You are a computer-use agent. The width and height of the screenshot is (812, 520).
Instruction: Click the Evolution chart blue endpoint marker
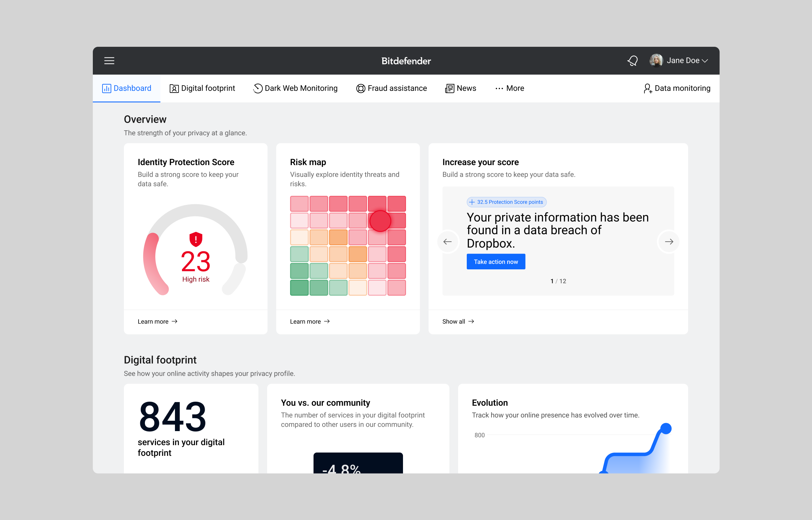point(665,428)
